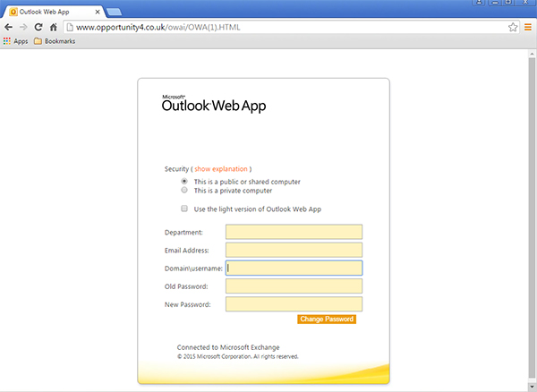
Task: Click the 'show explanation' link
Action: (221, 169)
